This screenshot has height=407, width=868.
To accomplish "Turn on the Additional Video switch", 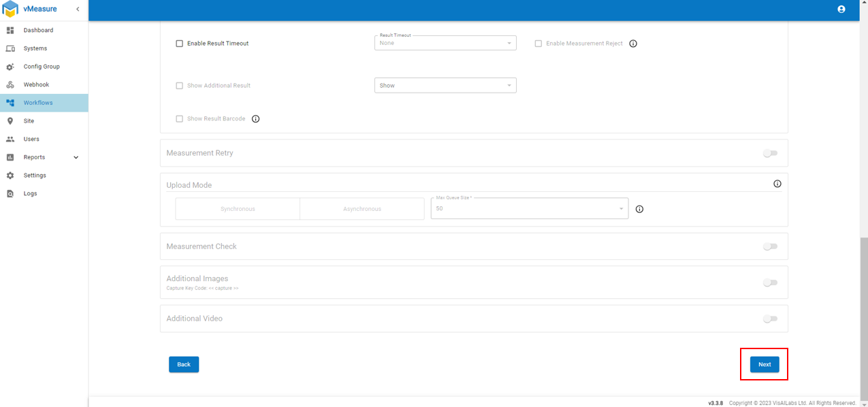I will [770, 319].
